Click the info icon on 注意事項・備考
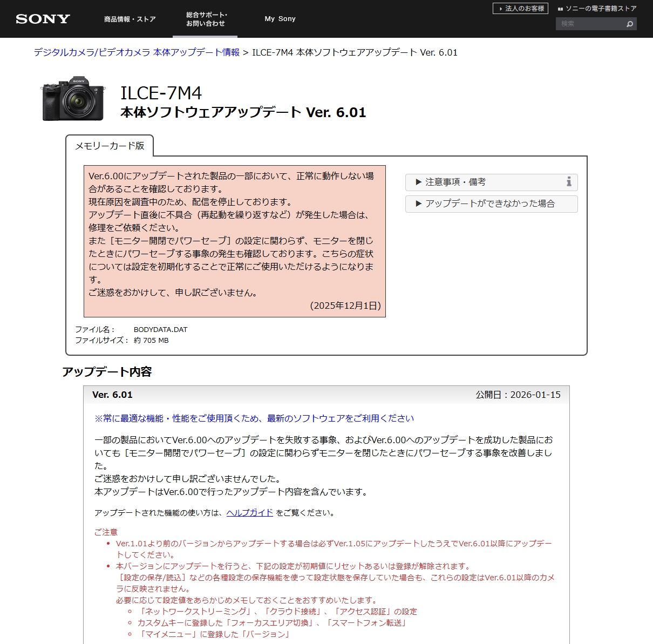The image size is (653, 644). coord(569,182)
